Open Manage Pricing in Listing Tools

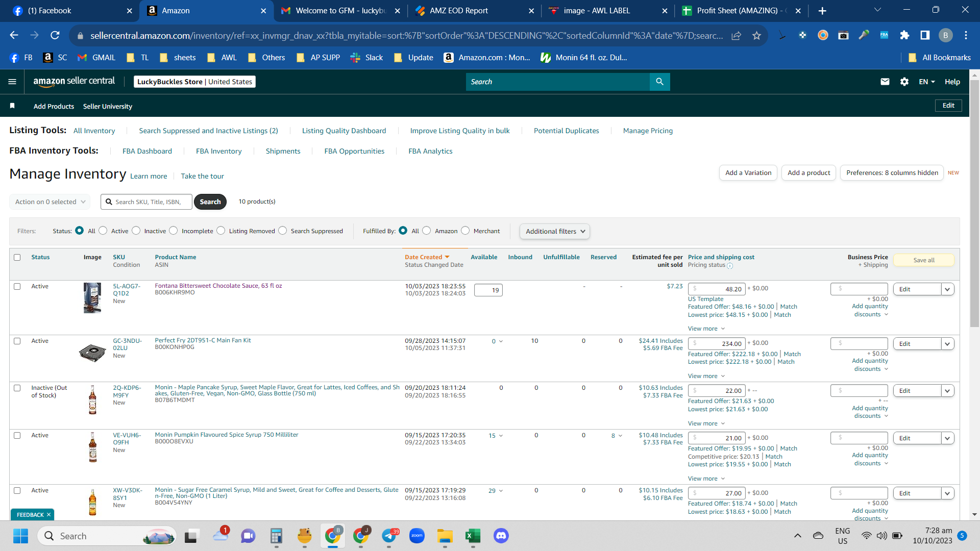pyautogui.click(x=648, y=131)
